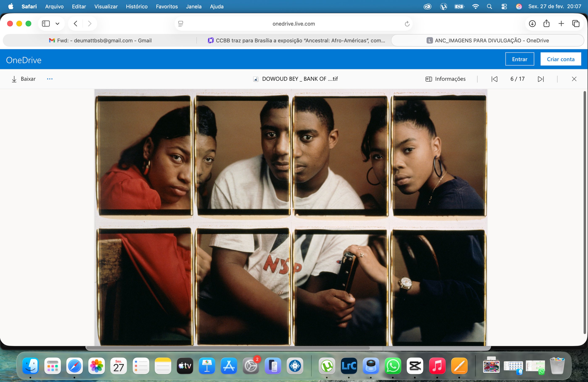This screenshot has width=588, height=382.
Task: Show the Safari tab overview
Action: 576,24
